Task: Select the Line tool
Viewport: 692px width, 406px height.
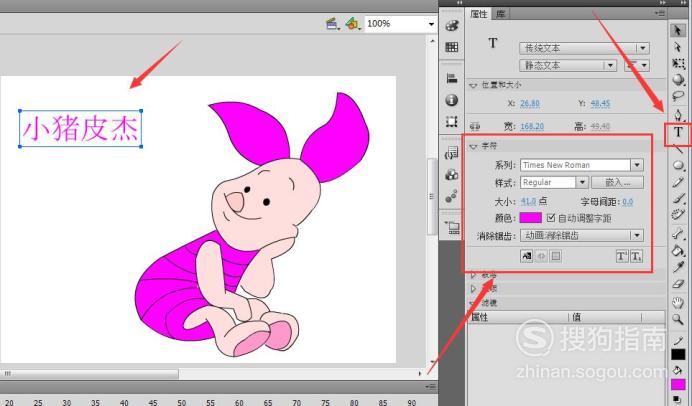Action: [x=678, y=149]
